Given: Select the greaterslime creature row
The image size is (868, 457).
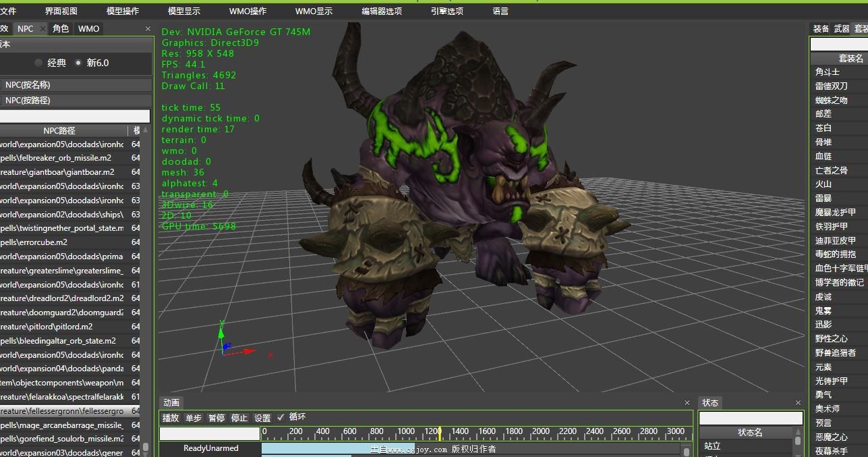Looking at the screenshot, I should (x=70, y=271).
